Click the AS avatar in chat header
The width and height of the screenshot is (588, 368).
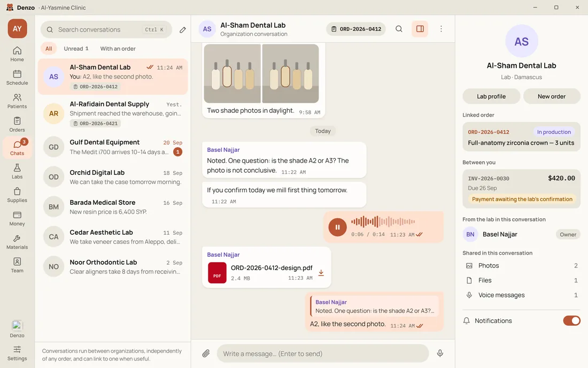(207, 29)
